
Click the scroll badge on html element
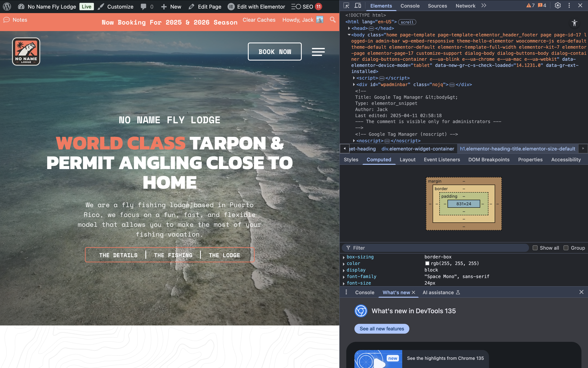point(407,22)
